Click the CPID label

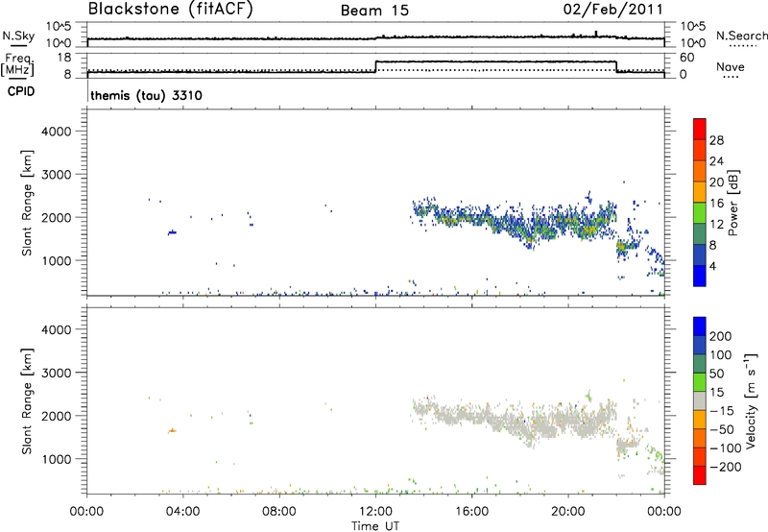(21, 91)
